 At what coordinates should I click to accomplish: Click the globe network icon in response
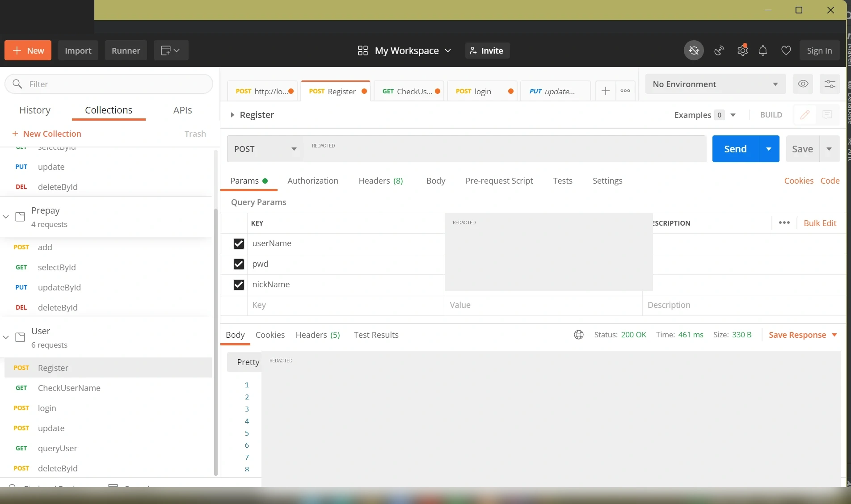[578, 335]
